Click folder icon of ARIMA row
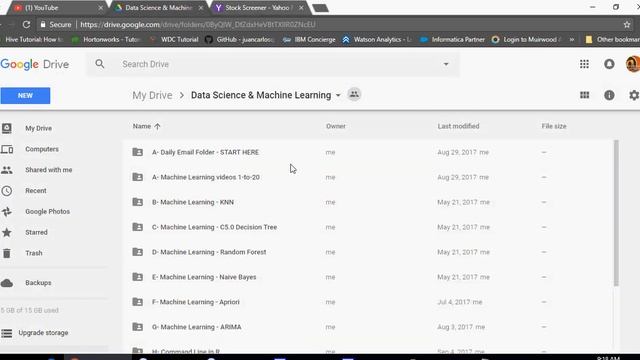The image size is (640, 360). pos(138,327)
